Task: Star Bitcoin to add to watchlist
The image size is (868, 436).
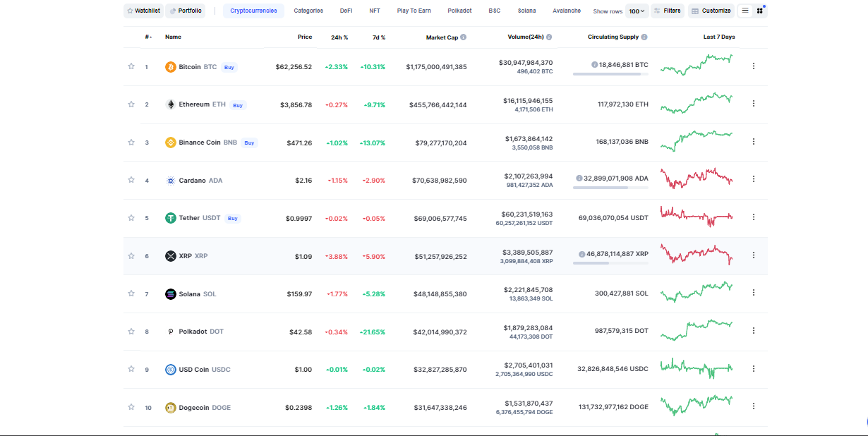Action: tap(131, 66)
